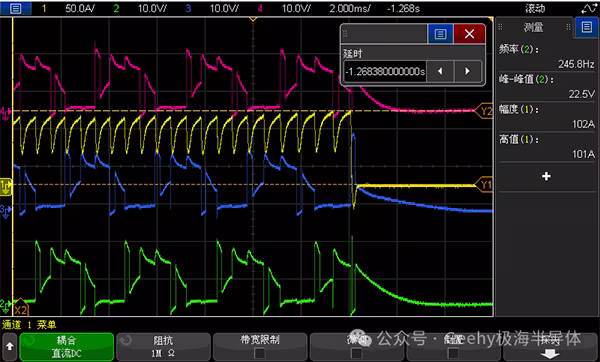The width and height of the screenshot is (600, 362).
Task: Select channel 2 scale 10.0V/ in the top bar
Action: tap(152, 8)
